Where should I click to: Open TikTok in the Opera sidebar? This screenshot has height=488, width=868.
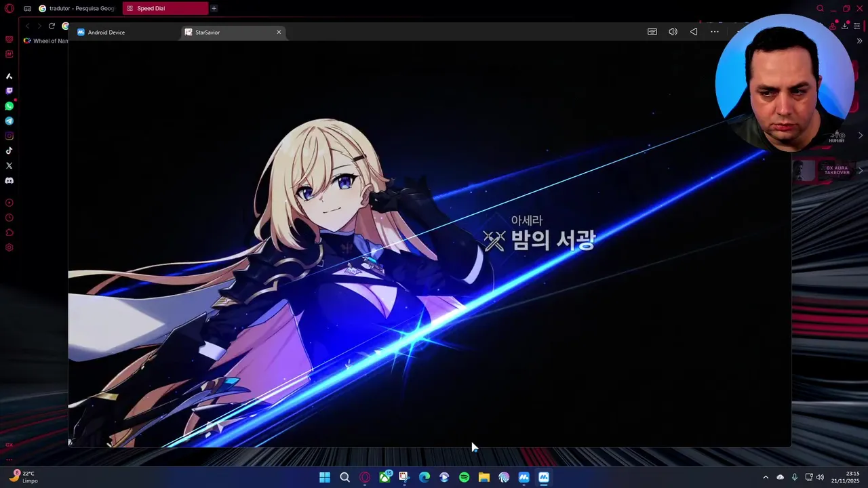tap(9, 150)
